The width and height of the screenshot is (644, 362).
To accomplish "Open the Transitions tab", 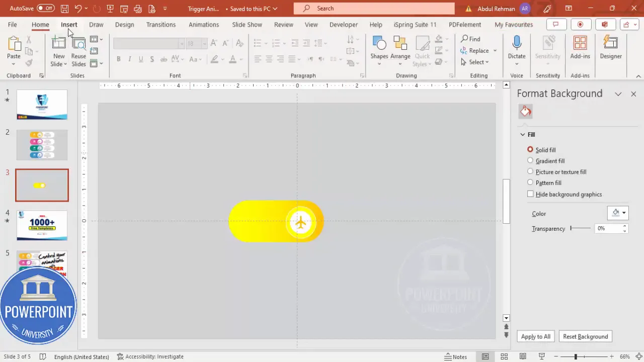I will pyautogui.click(x=161, y=25).
